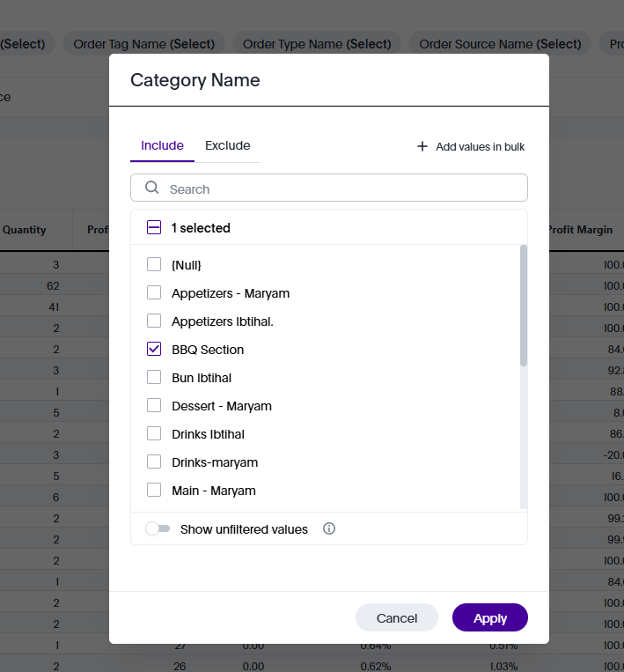624x672 pixels.
Task: Tick the Bun Ibtihal checkbox
Action: 154,378
